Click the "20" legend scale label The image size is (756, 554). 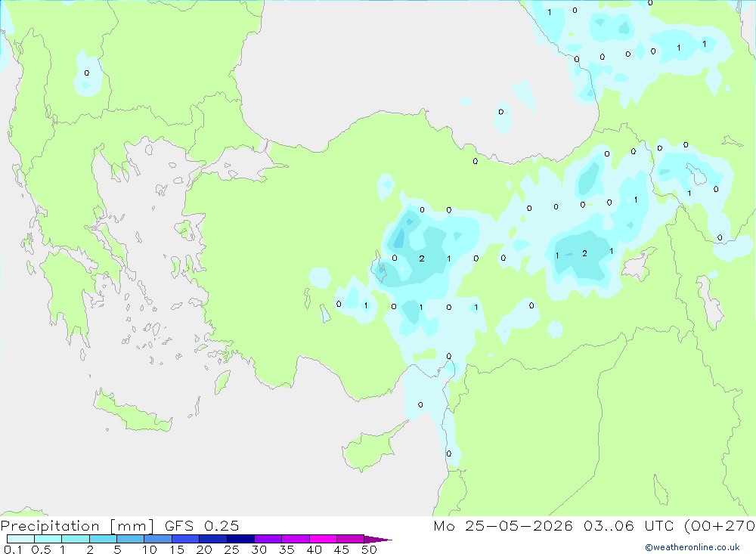(x=204, y=549)
